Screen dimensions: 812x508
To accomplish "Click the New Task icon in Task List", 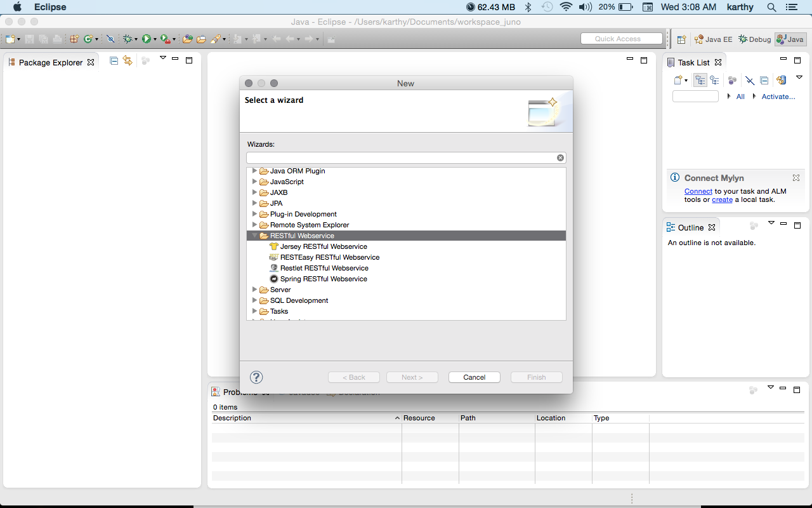I will coord(678,80).
